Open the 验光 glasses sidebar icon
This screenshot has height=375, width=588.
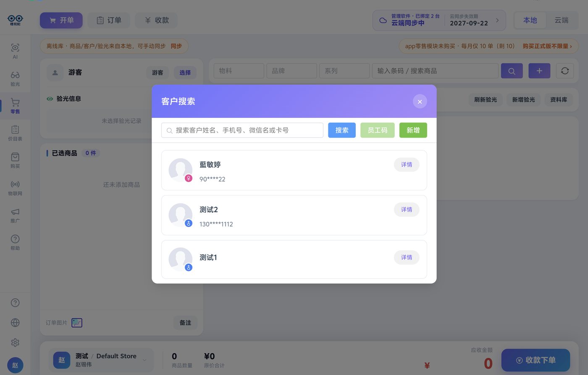(15, 78)
